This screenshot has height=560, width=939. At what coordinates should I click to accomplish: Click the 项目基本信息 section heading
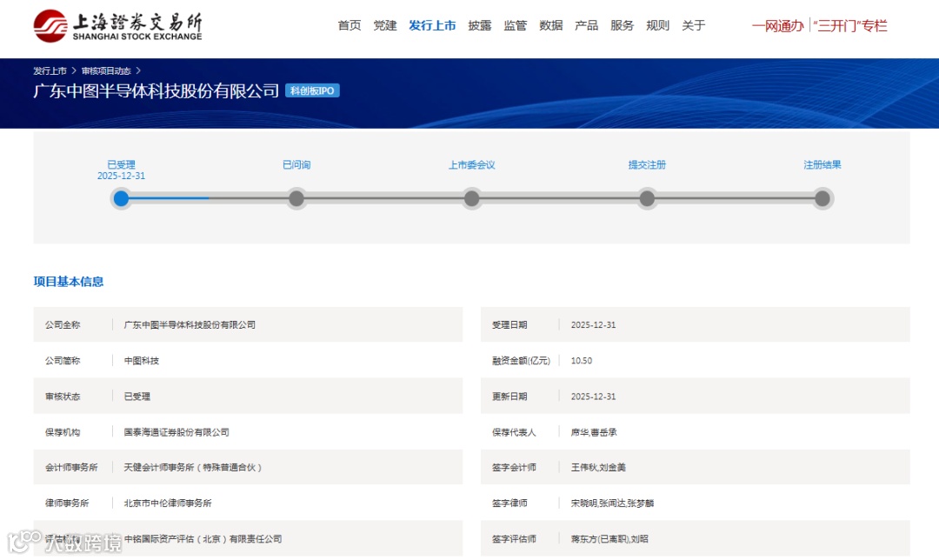click(x=69, y=282)
